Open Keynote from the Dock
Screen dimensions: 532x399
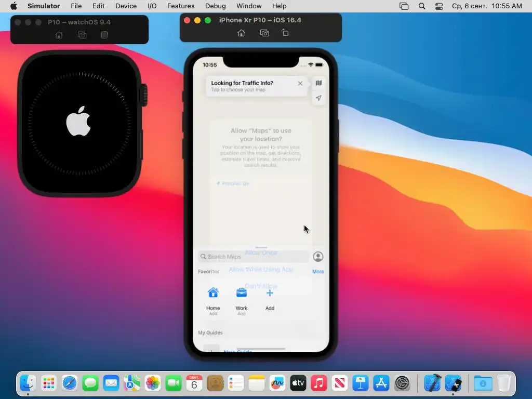click(361, 383)
